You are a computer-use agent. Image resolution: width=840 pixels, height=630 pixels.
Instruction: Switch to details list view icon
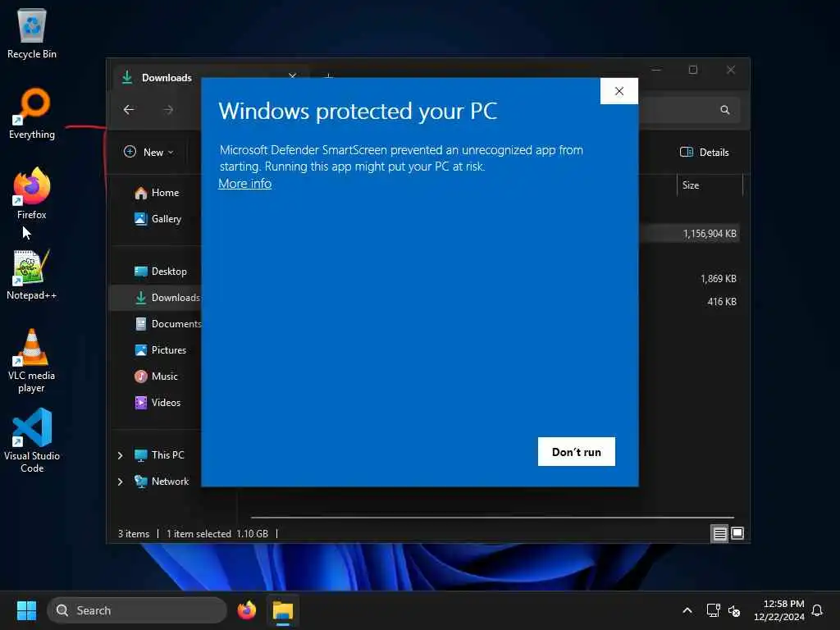[x=719, y=533]
